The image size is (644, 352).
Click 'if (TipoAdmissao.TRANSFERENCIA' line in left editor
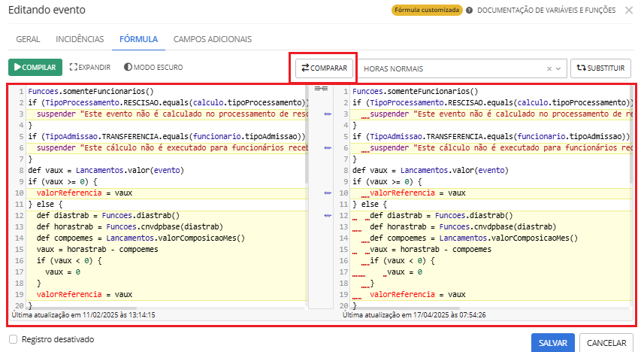167,137
